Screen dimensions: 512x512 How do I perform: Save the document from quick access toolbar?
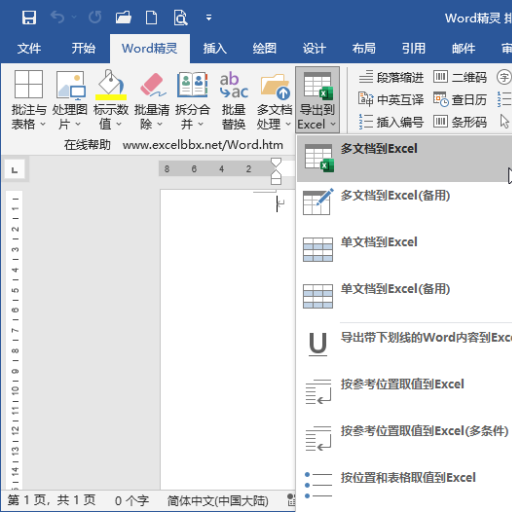29,17
